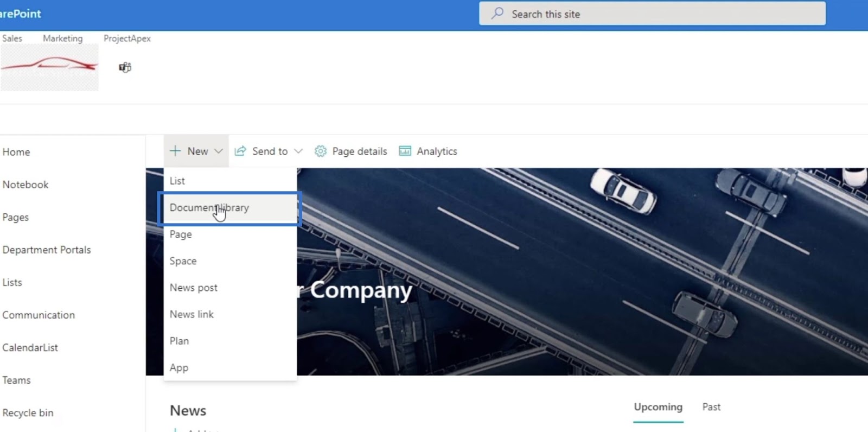Choose News post in the New menu
This screenshot has width=868, height=432.
(230, 287)
